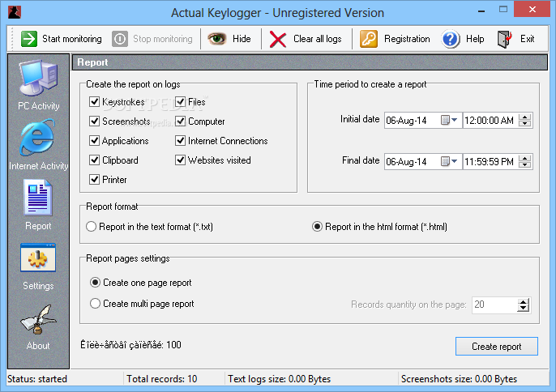Click the PC Activity sidebar label
Image resolution: width=556 pixels, height=392 pixels.
[x=39, y=106]
